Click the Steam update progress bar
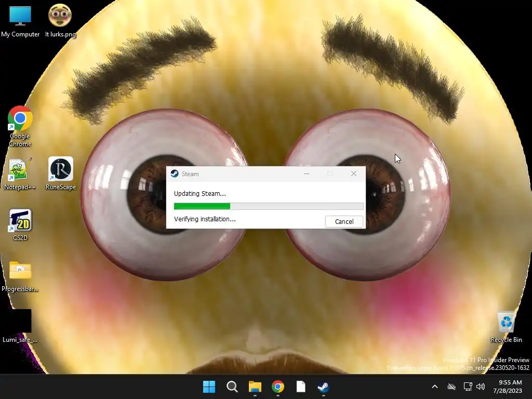 269,206
